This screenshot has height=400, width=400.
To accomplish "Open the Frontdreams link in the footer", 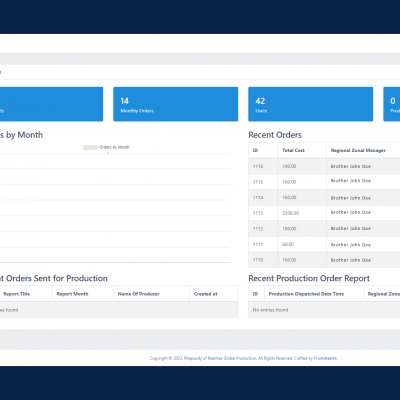I will pyautogui.click(x=325, y=358).
